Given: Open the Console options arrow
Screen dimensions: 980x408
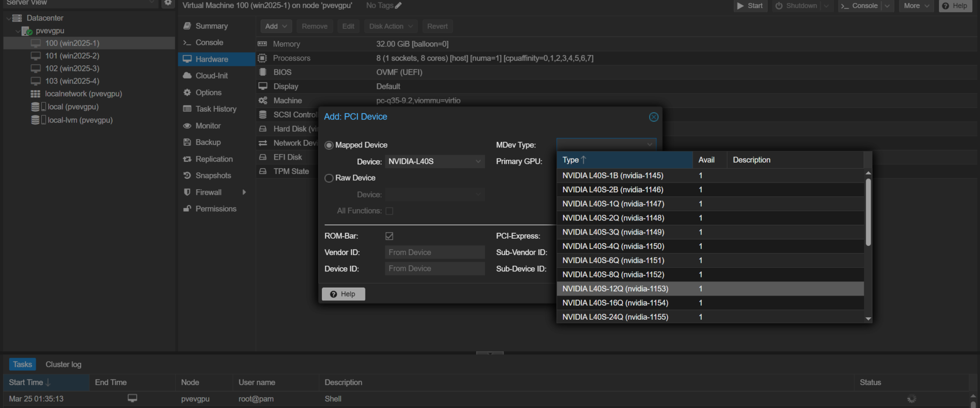Looking at the screenshot, I should click(888, 6).
